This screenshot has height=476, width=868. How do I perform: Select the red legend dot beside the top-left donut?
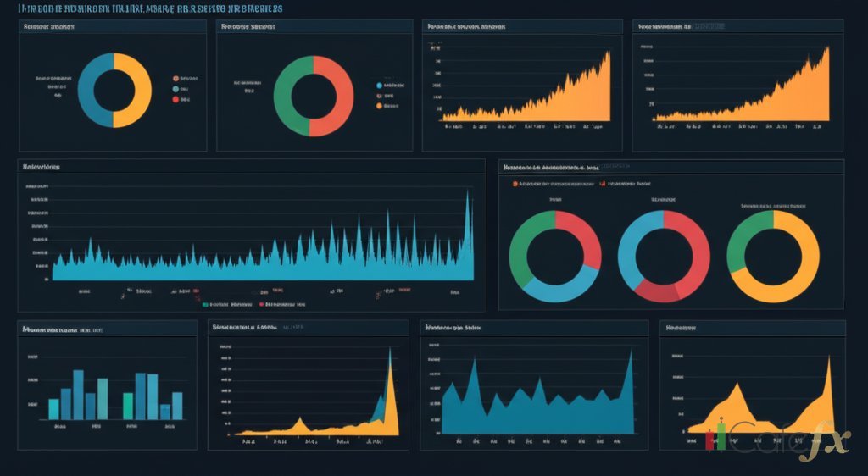pyautogui.click(x=175, y=99)
